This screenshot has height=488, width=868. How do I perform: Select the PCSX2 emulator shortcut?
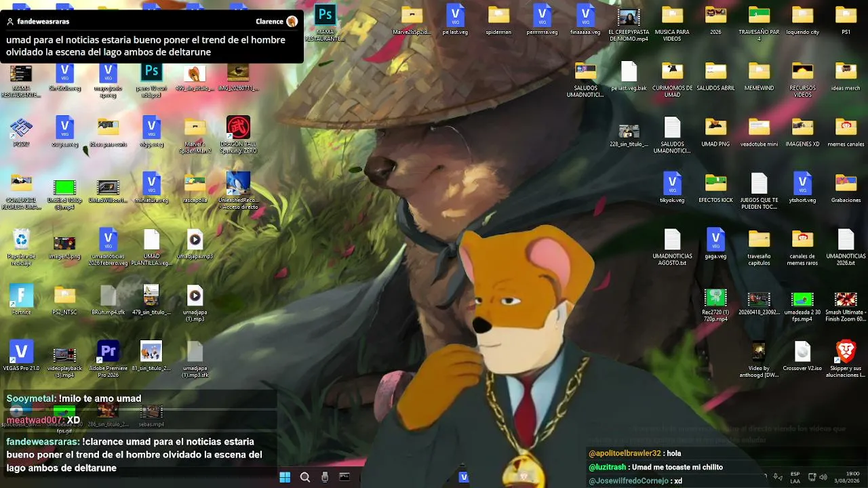point(21,131)
